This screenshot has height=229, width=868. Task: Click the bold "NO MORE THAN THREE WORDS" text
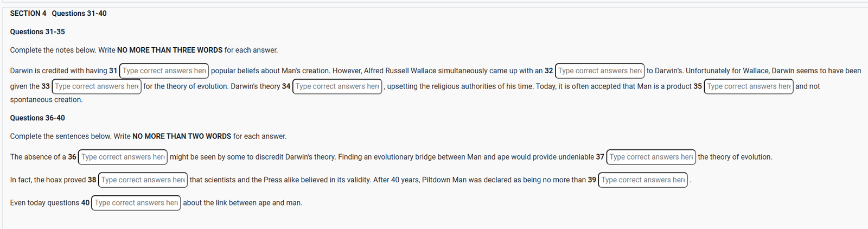tap(170, 50)
